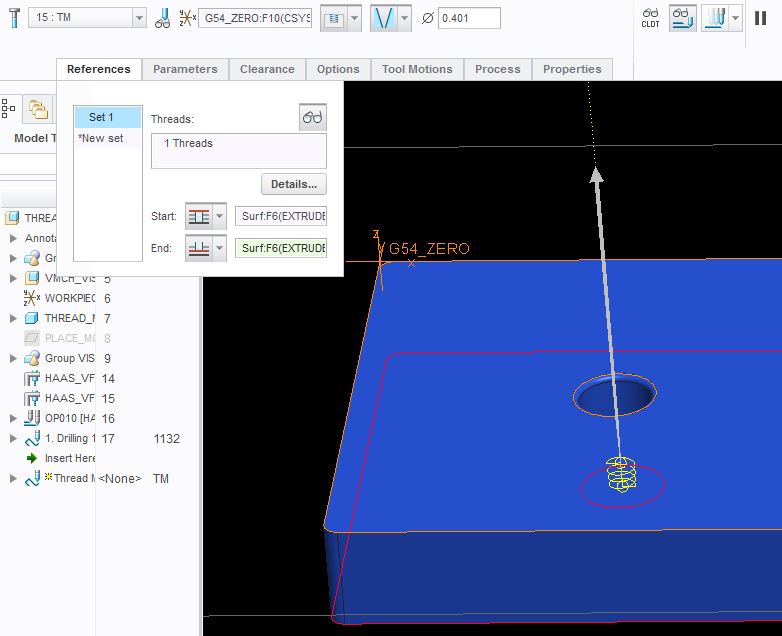Viewport: 782px width, 636px height.
Task: Open the dropdown beside V-shaped thread icon
Action: [x=404, y=18]
